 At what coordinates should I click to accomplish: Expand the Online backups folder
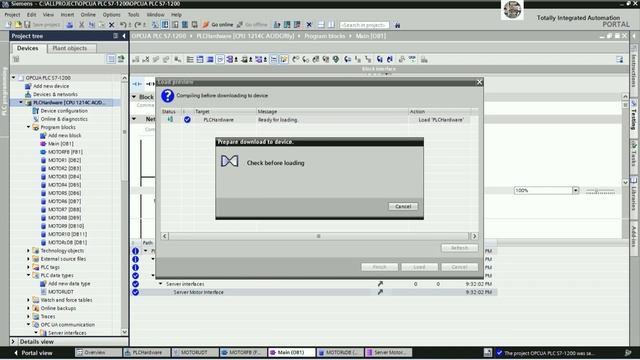[29, 308]
